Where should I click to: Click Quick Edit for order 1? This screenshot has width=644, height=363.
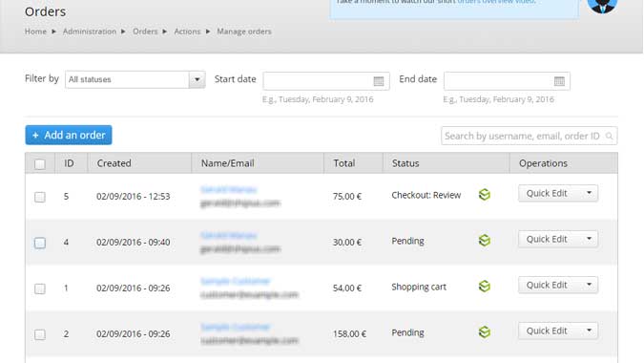click(x=547, y=285)
